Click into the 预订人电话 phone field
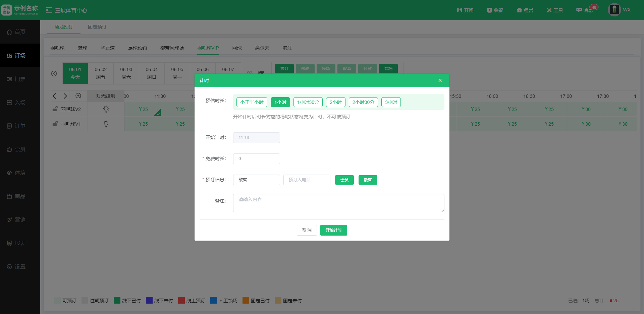The width and height of the screenshot is (644, 314). point(307,180)
